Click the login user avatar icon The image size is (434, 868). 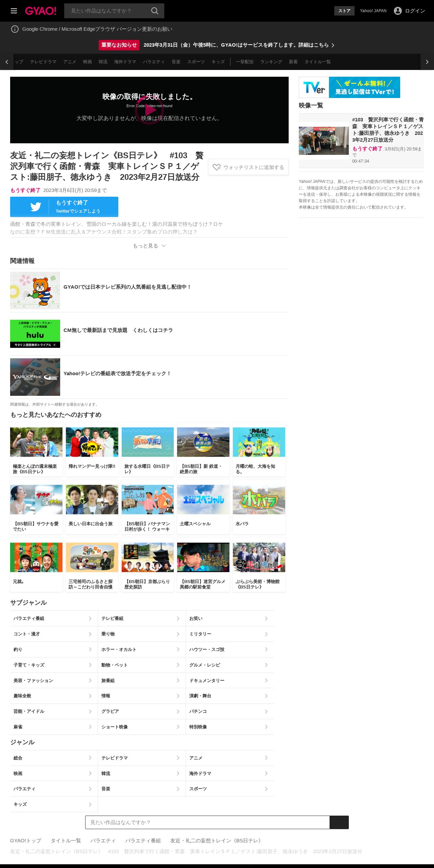[x=398, y=11]
